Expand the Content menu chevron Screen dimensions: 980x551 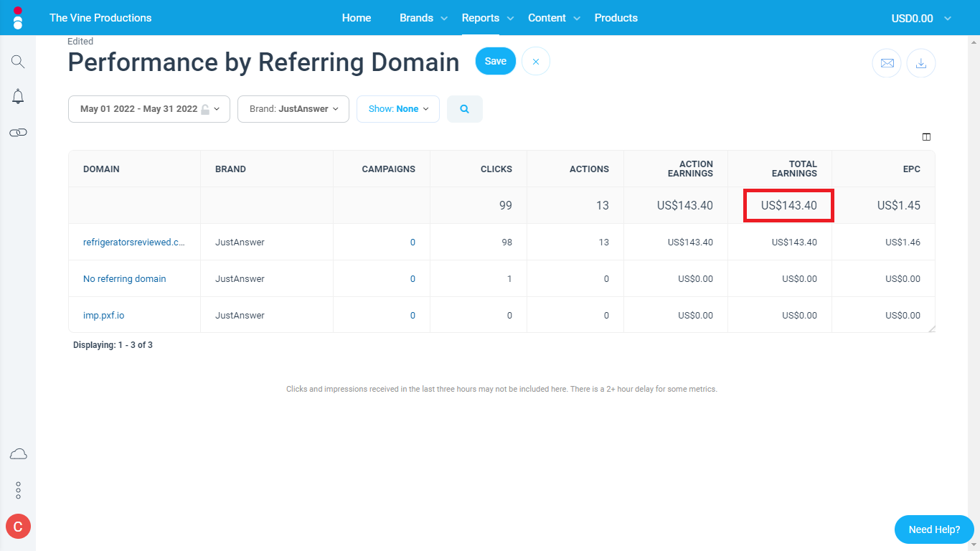577,19
